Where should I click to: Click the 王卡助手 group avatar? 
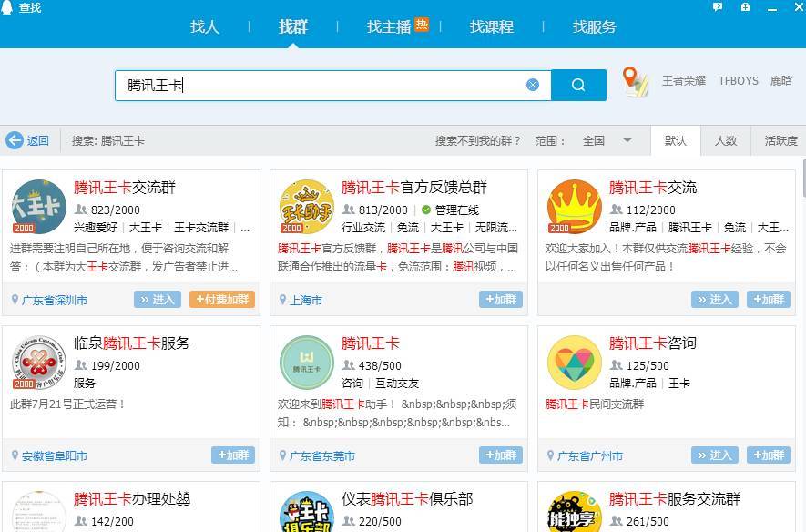point(306,207)
